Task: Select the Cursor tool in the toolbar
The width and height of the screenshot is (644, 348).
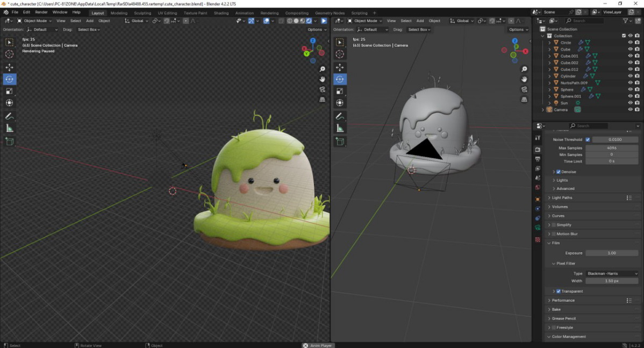Action: coord(9,54)
